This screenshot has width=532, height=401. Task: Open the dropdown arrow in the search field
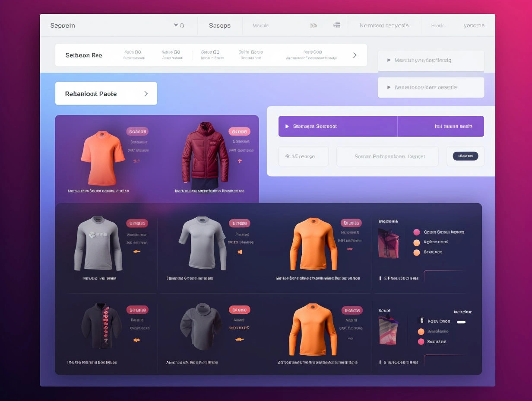(x=175, y=25)
